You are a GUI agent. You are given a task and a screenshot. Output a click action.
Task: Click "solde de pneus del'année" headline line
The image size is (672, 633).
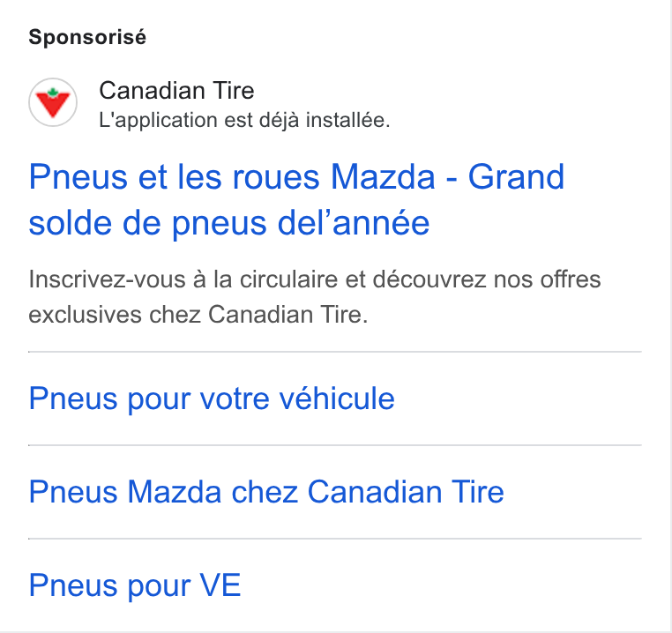click(x=229, y=223)
